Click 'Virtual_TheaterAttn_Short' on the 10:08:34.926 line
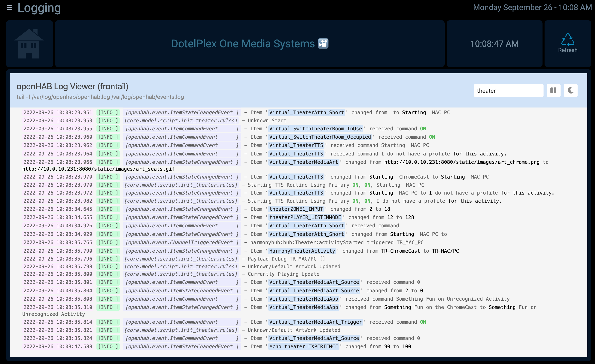Screen dimensions: 595x364 [306, 225]
